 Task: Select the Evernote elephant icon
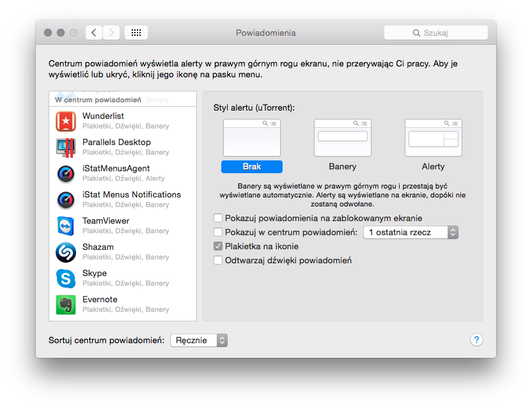click(66, 305)
